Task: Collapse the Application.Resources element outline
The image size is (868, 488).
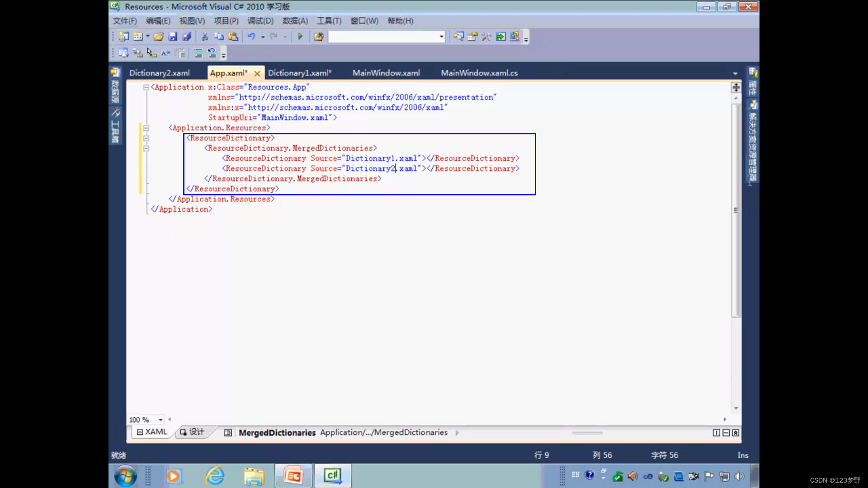Action: 146,128
